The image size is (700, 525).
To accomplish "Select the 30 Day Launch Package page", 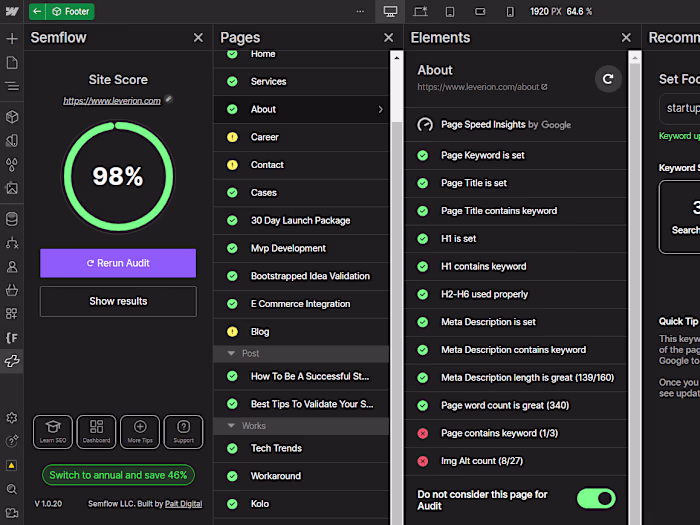I will [x=301, y=221].
